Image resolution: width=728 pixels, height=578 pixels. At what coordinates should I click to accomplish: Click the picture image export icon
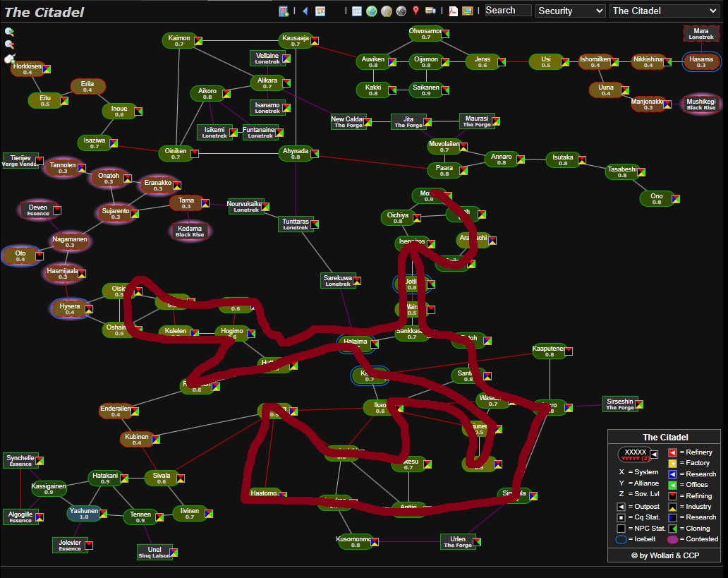tap(467, 11)
